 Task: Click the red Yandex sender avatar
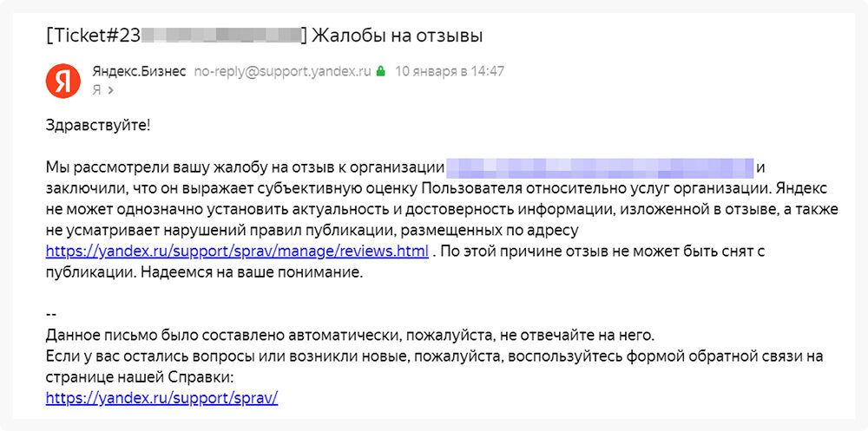pyautogui.click(x=62, y=80)
